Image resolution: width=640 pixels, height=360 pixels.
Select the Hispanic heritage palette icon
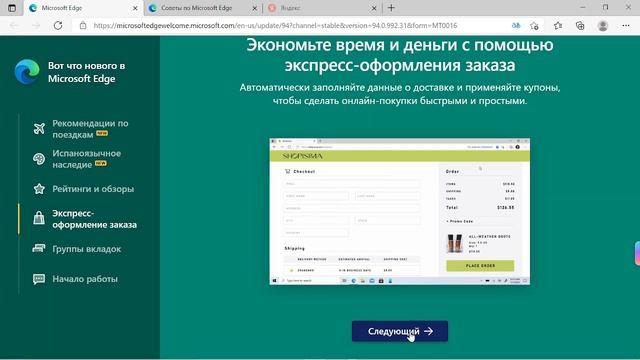click(x=39, y=159)
